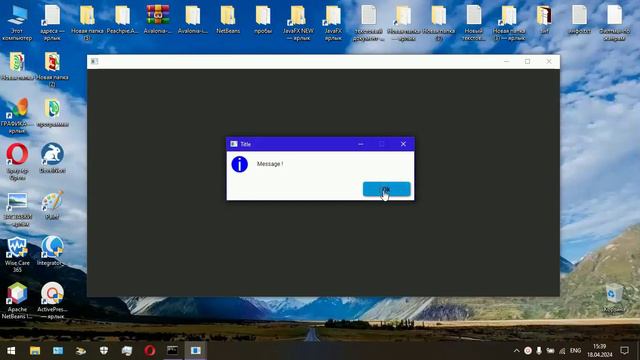Select the 'JavaFX ярлык' folder shortcut
The width and height of the screenshot is (640, 360).
[x=333, y=22]
